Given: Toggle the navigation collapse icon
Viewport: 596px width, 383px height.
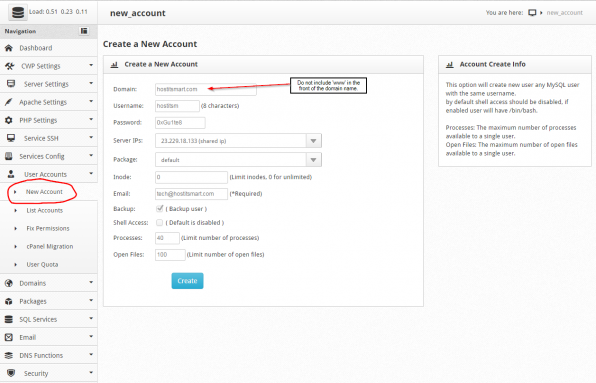Looking at the screenshot, I should (x=84, y=31).
